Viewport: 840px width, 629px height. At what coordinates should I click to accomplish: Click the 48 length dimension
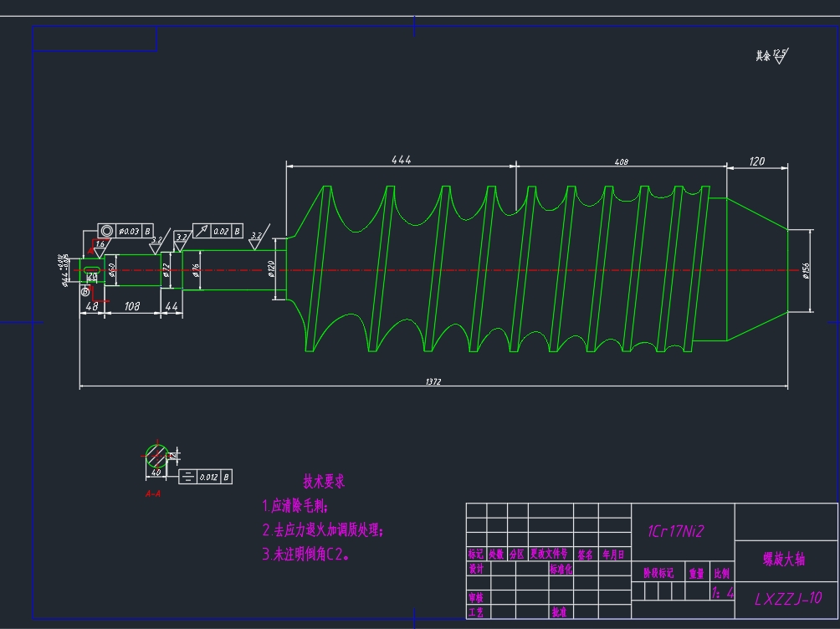coord(91,306)
